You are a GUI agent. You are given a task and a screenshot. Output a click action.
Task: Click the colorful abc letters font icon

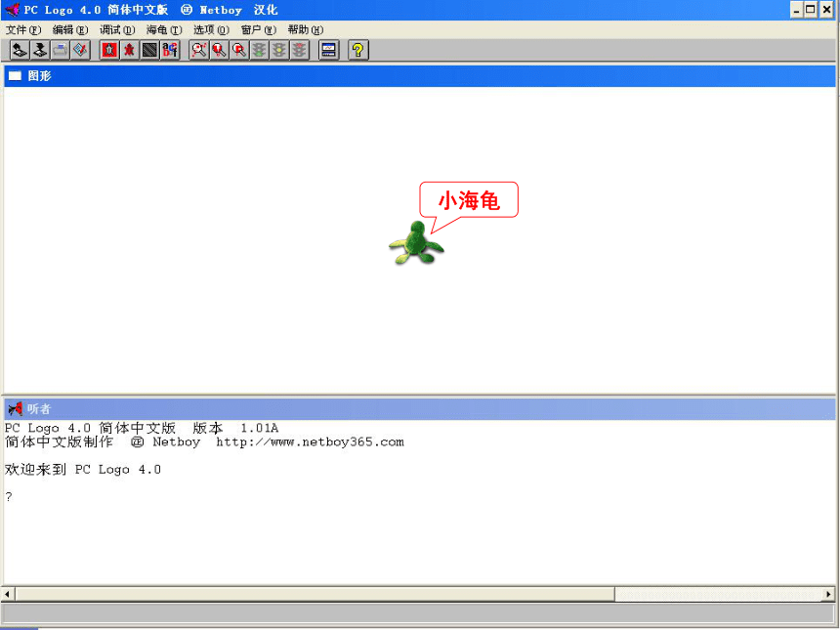[170, 51]
